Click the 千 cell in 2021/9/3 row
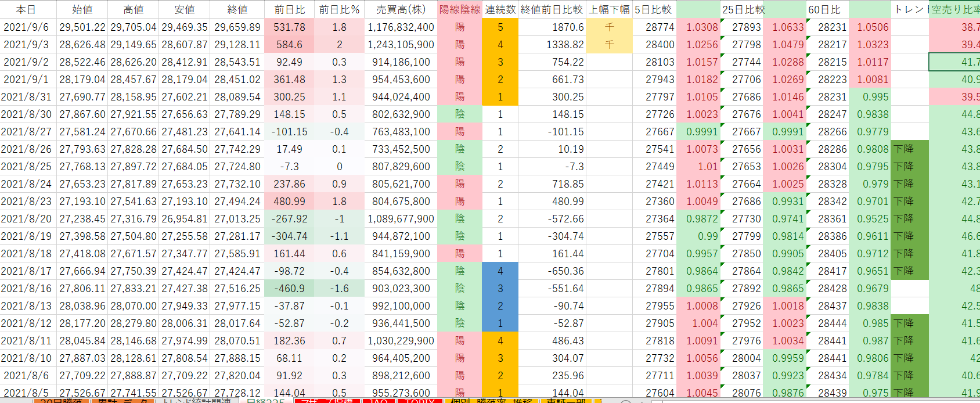This screenshot has width=980, height=403. tap(609, 44)
